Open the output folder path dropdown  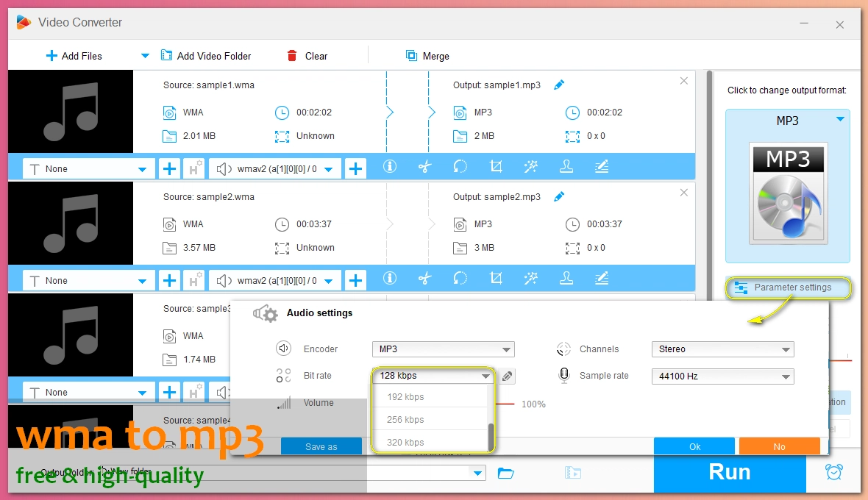point(477,473)
